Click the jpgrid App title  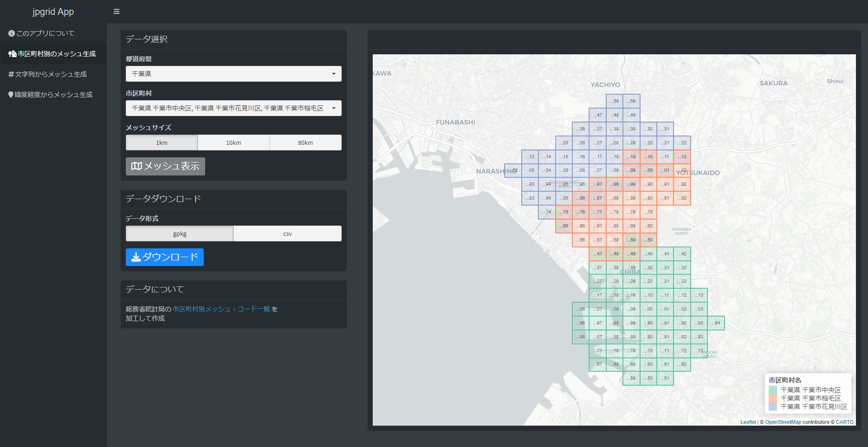tap(53, 12)
